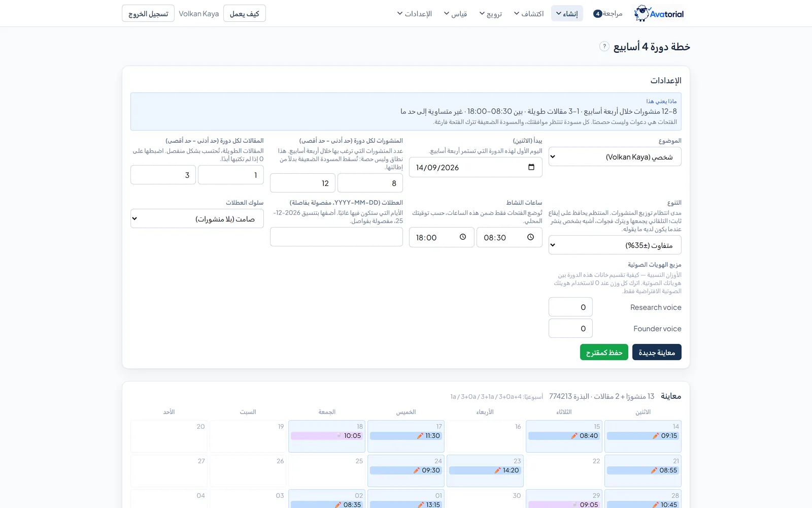
Task: Focus the articles maximum field with value 3
Action: [163, 175]
